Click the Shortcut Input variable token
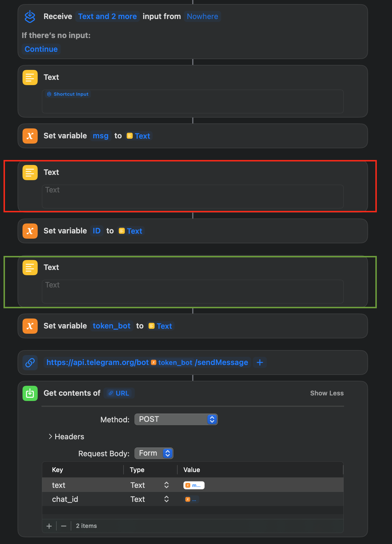This screenshot has width=392, height=544. pos(67,94)
